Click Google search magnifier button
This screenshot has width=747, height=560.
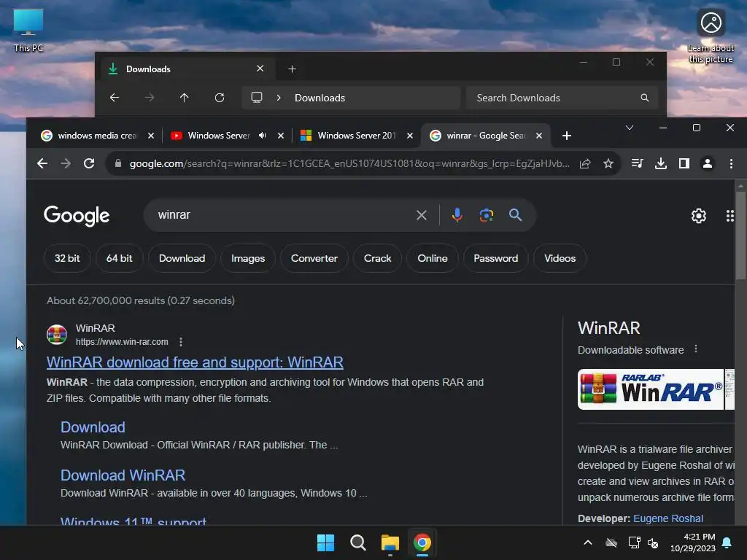tap(515, 215)
